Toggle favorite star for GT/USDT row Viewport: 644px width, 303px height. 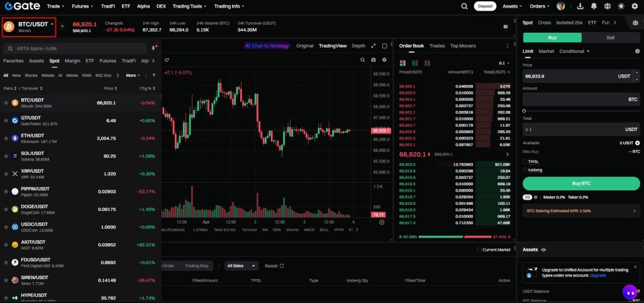pos(6,120)
